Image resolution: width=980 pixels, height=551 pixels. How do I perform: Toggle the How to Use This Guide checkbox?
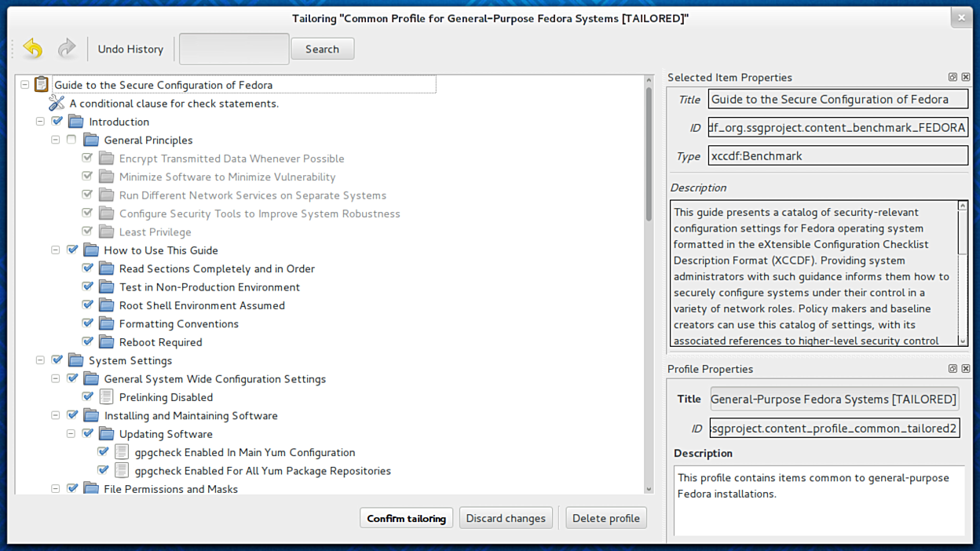pyautogui.click(x=72, y=250)
